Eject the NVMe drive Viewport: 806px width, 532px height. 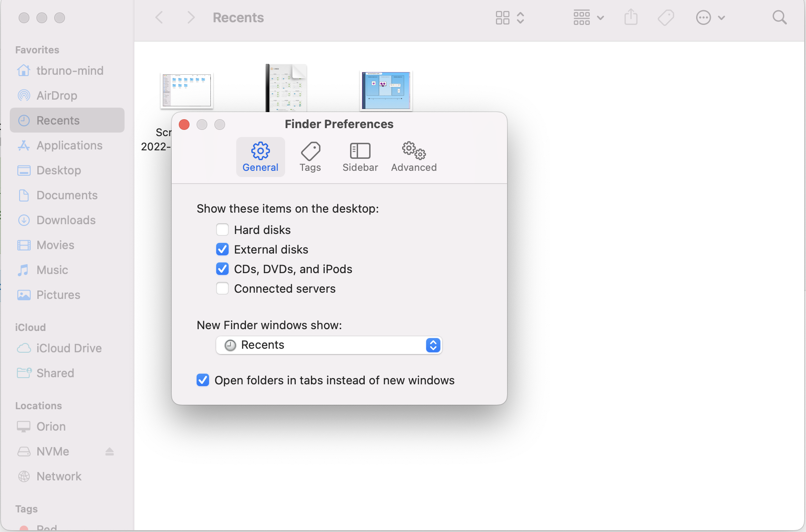[x=109, y=451]
